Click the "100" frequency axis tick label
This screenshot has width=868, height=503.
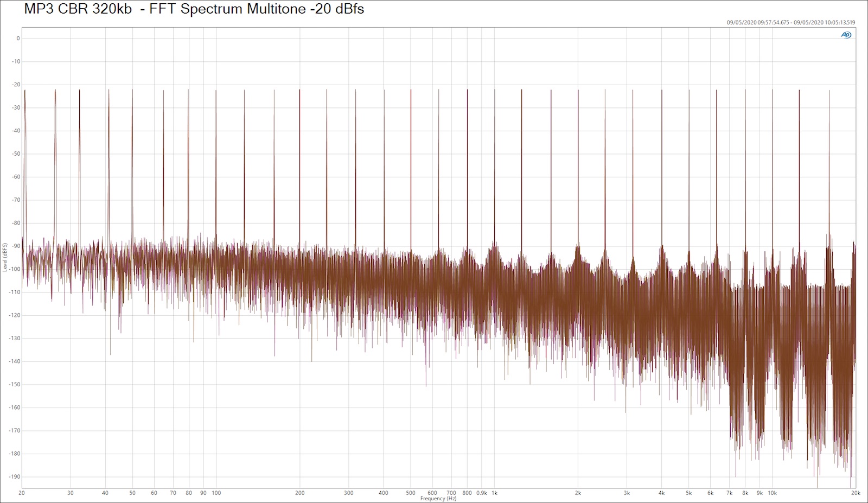(216, 493)
